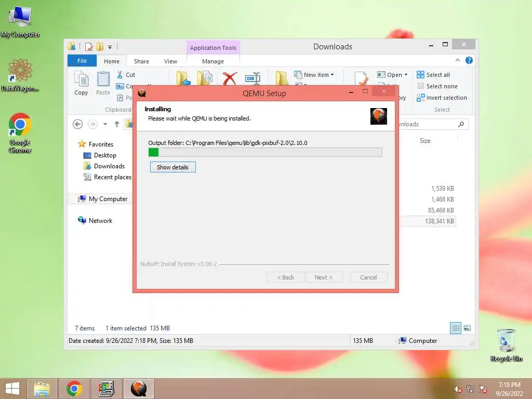
Task: Click the Up one level arrow
Action: pyautogui.click(x=117, y=124)
